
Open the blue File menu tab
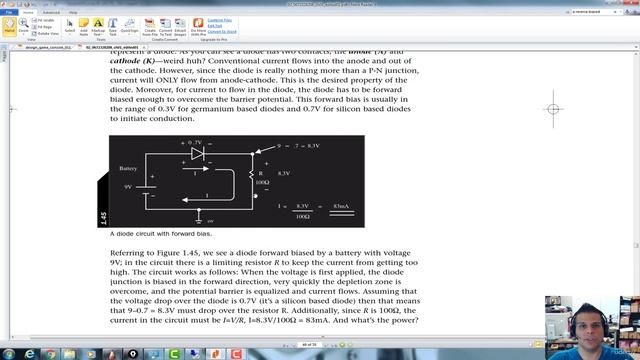pos(9,12)
